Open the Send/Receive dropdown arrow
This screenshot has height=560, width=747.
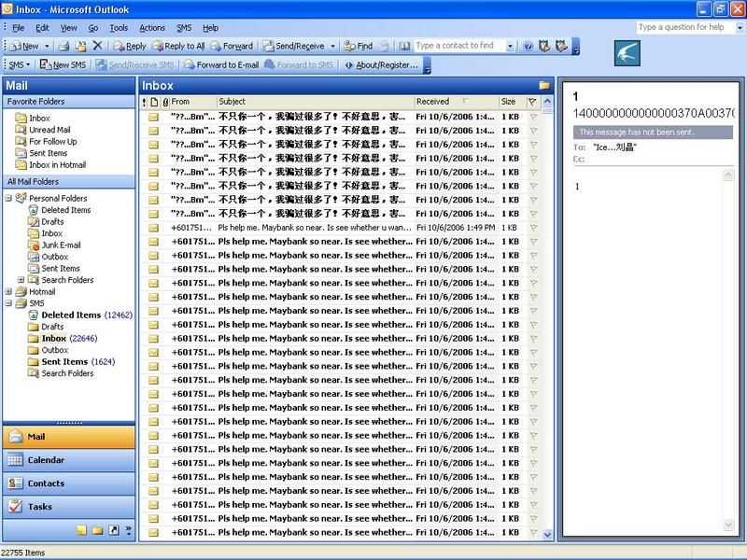pos(332,46)
